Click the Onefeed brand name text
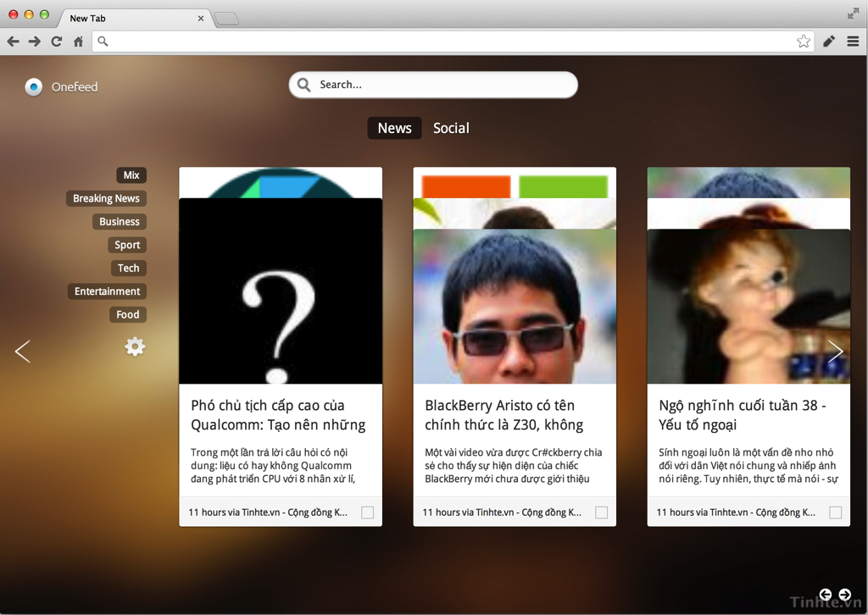This screenshot has height=615, width=868. tap(75, 87)
